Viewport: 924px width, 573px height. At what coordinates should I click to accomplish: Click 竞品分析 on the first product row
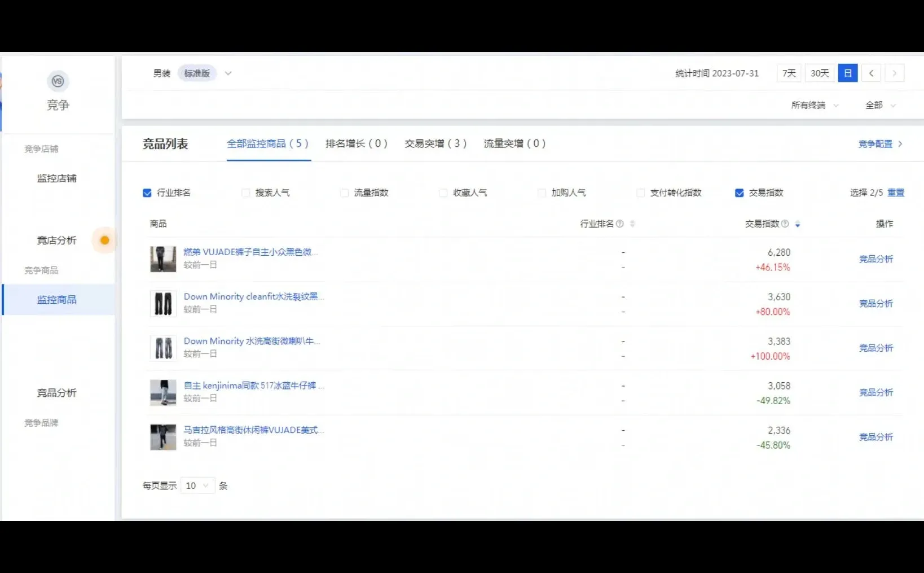tap(876, 259)
